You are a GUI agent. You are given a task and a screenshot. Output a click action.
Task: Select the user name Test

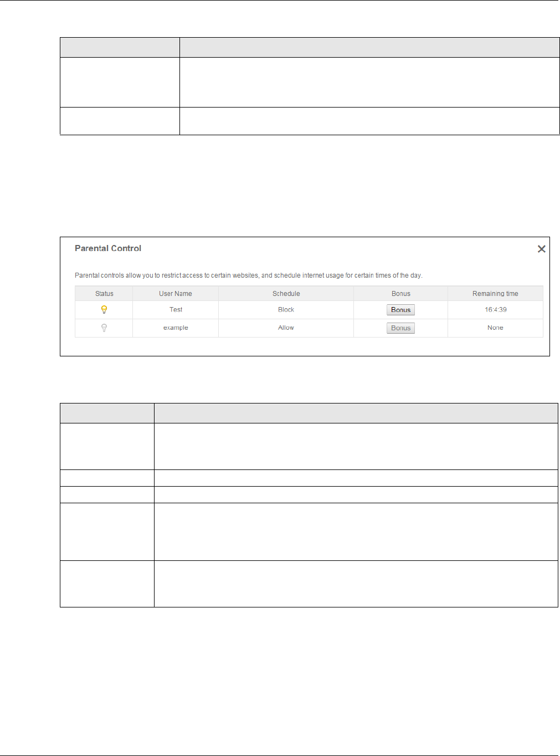click(176, 310)
